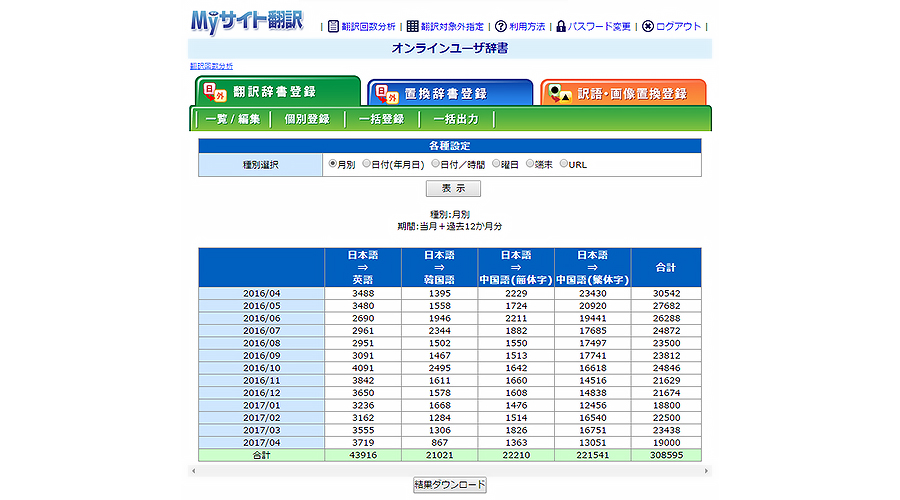Click the 利用方法 question mark icon

[x=501, y=26]
